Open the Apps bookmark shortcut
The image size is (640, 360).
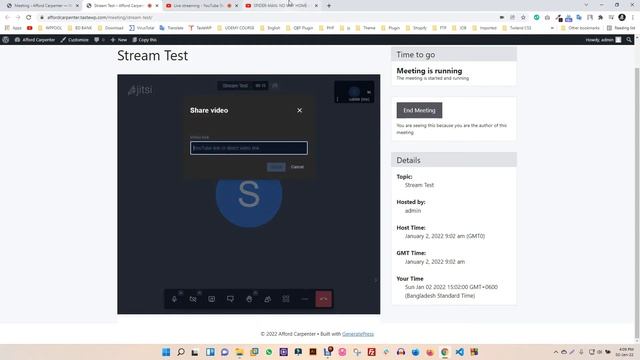tap(13, 28)
